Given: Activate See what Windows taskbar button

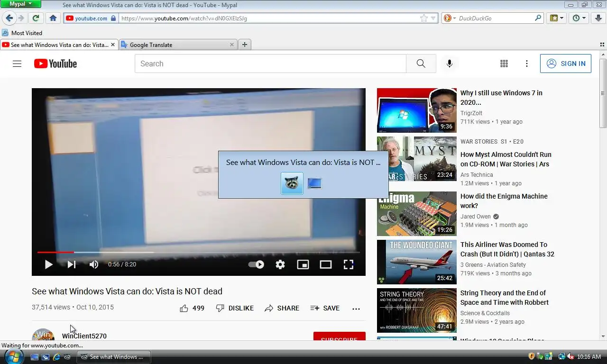Looking at the screenshot, I should click(x=113, y=357).
